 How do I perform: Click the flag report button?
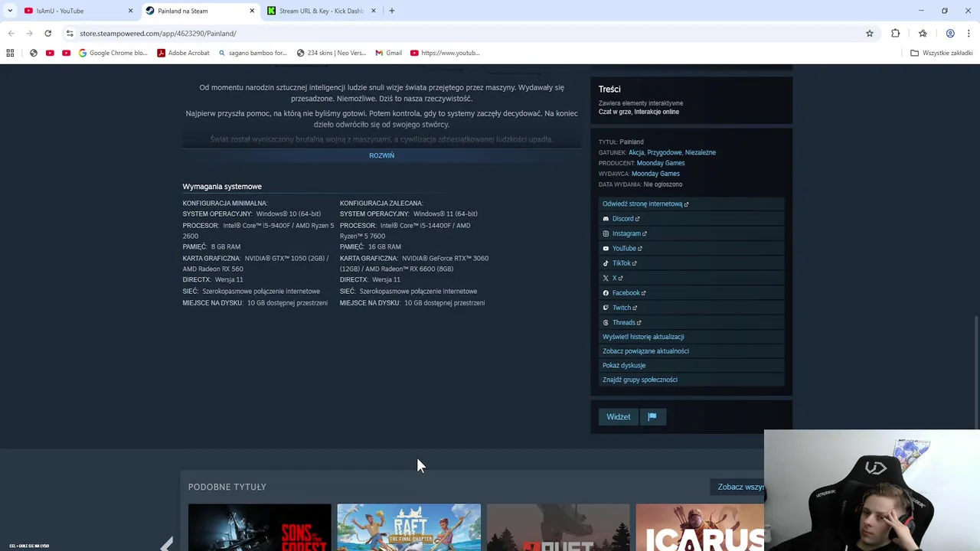coord(652,417)
